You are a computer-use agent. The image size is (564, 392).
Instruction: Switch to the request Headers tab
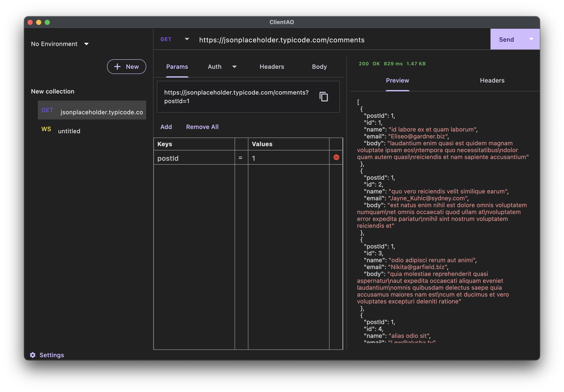tap(272, 67)
